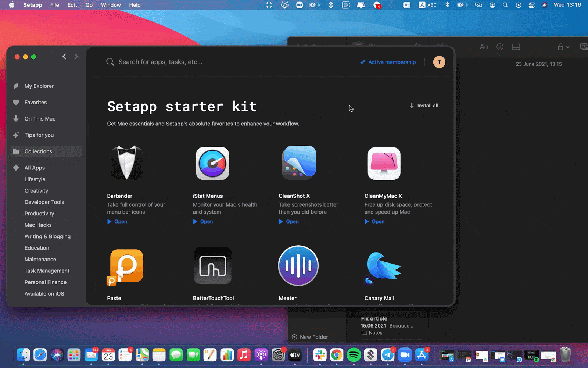This screenshot has height=368, width=588.
Task: Click New Folder in Notes window
Action: (x=310, y=337)
